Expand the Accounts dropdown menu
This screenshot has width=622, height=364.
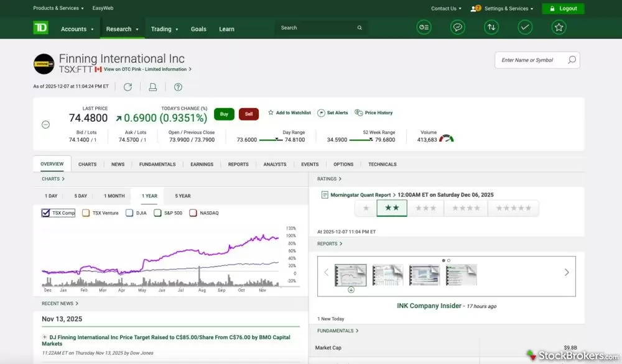coord(77,29)
